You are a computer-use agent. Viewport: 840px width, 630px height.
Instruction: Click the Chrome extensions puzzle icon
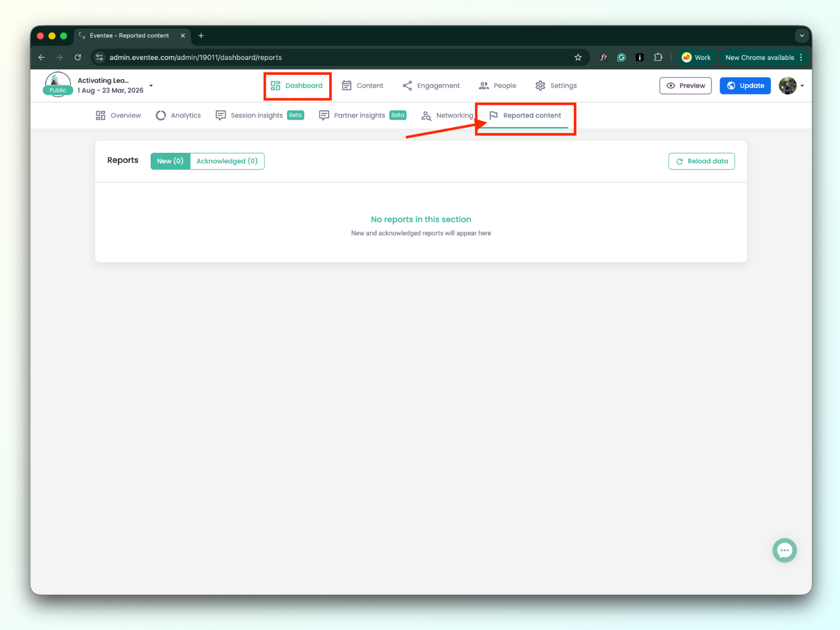658,57
